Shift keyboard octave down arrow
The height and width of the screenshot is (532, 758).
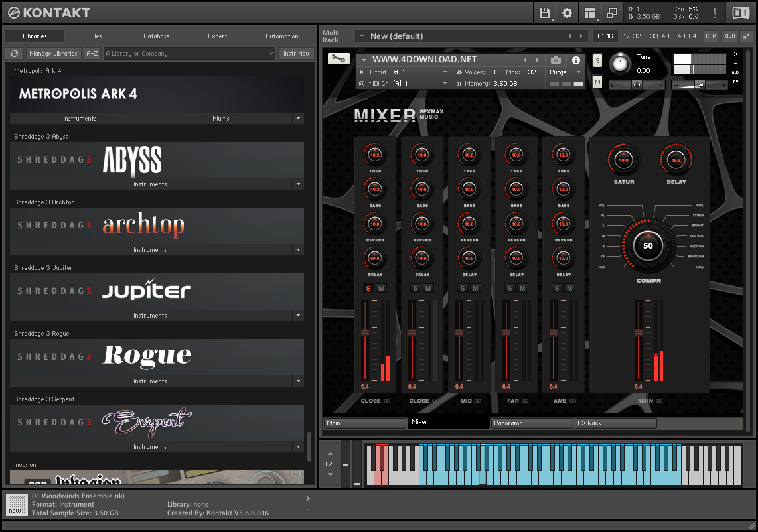330,474
